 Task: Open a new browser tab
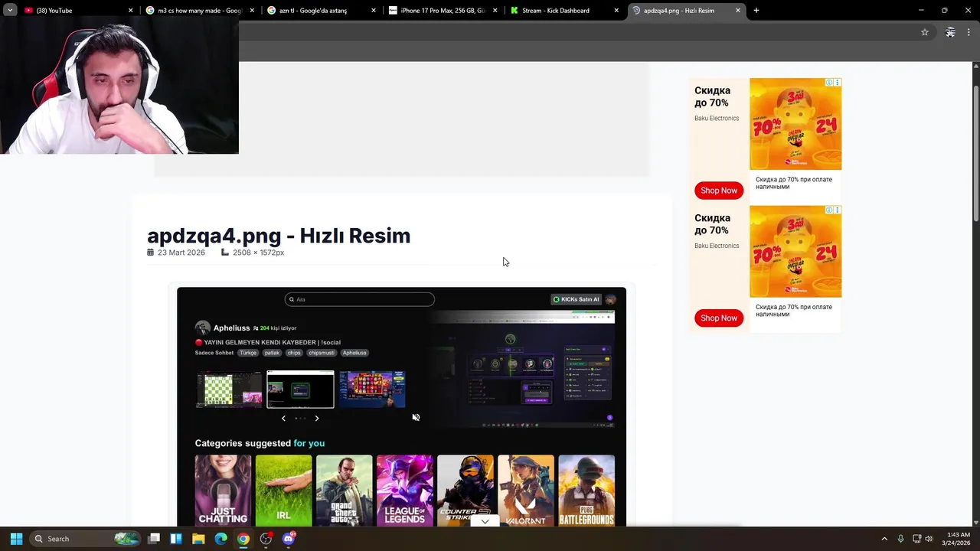click(756, 11)
